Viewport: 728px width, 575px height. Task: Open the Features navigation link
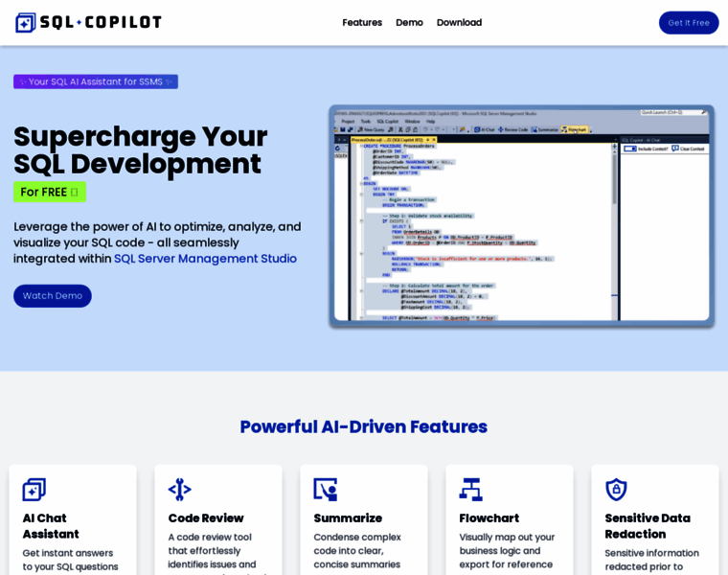click(362, 22)
